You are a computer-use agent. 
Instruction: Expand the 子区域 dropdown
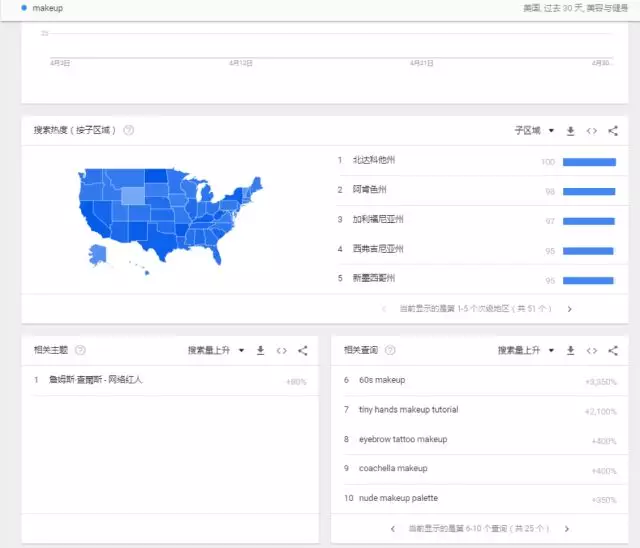534,131
